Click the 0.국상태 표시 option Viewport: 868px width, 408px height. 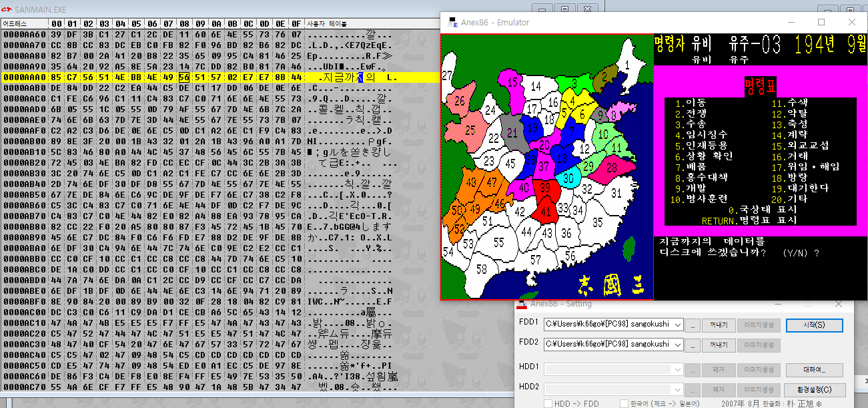(x=763, y=210)
